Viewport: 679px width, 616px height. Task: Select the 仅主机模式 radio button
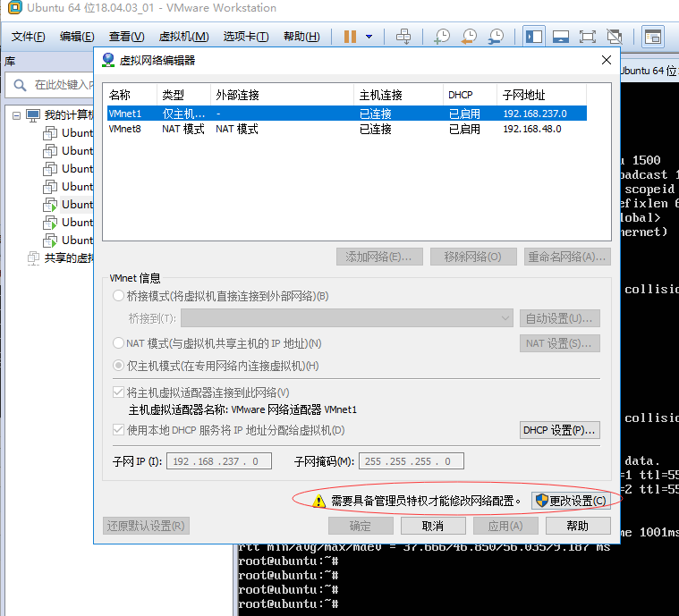(118, 366)
